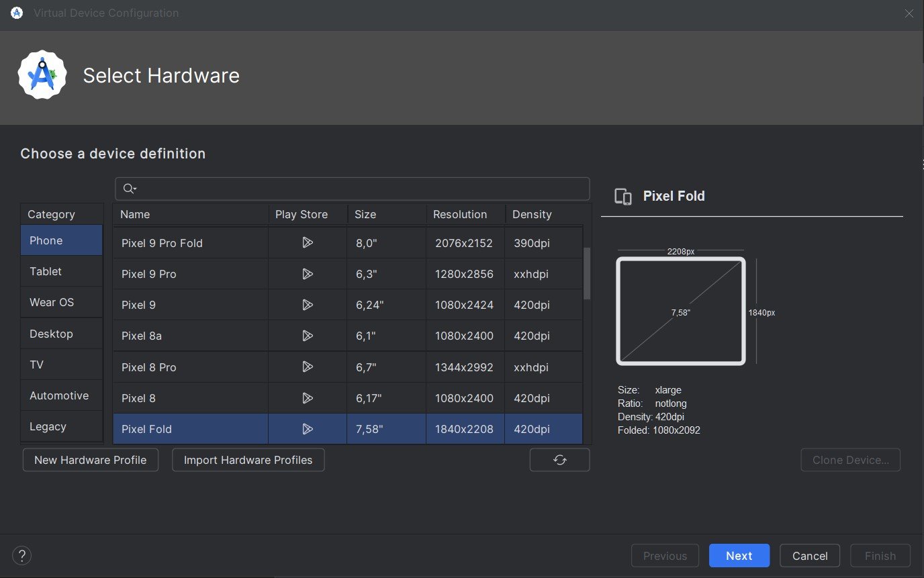Image resolution: width=924 pixels, height=578 pixels.
Task: Click the search magnifier icon
Action: 130,189
